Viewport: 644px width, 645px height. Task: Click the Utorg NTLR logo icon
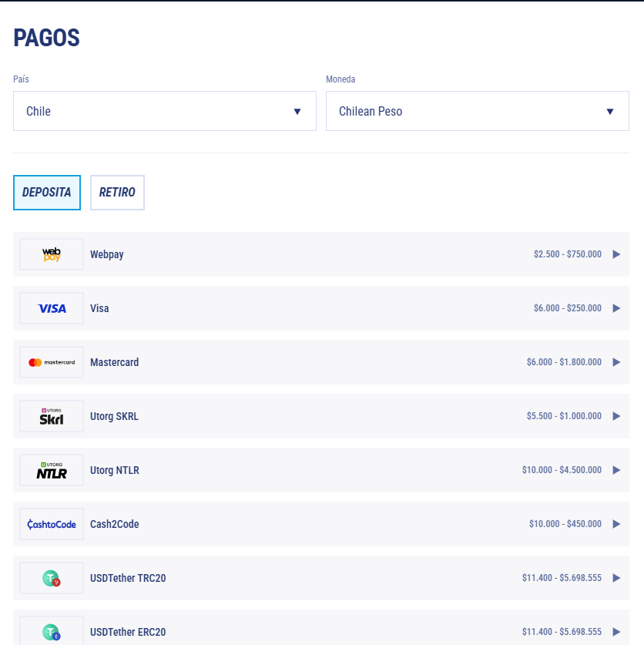pyautogui.click(x=52, y=470)
